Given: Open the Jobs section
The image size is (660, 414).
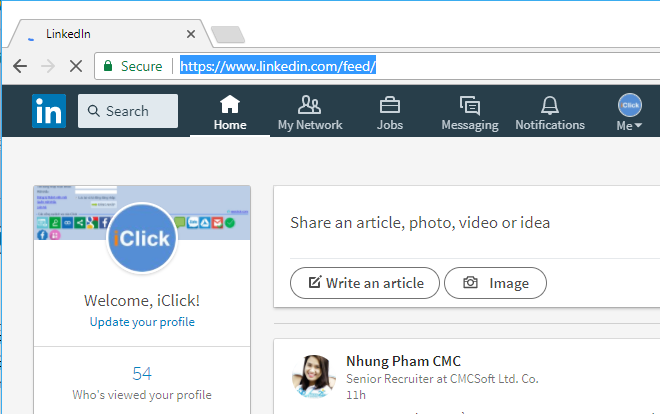Looking at the screenshot, I should pyautogui.click(x=390, y=113).
